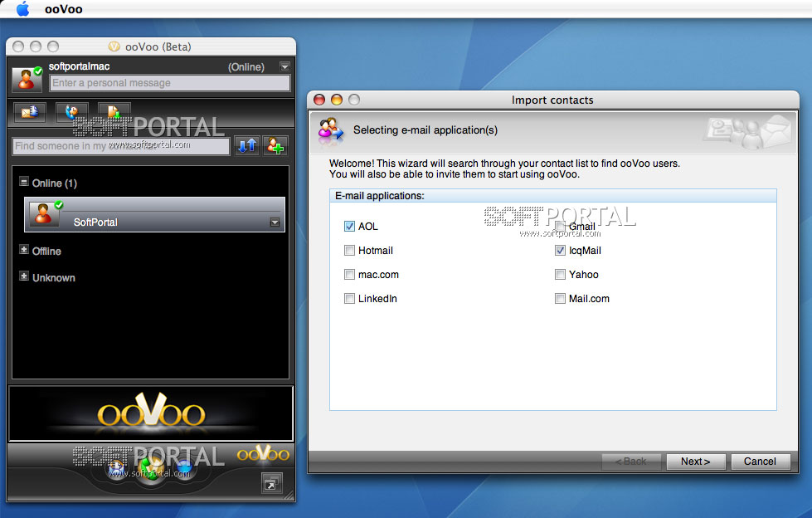This screenshot has width=812, height=518.
Task: Click the sort contacts arrows icon
Action: [x=247, y=146]
